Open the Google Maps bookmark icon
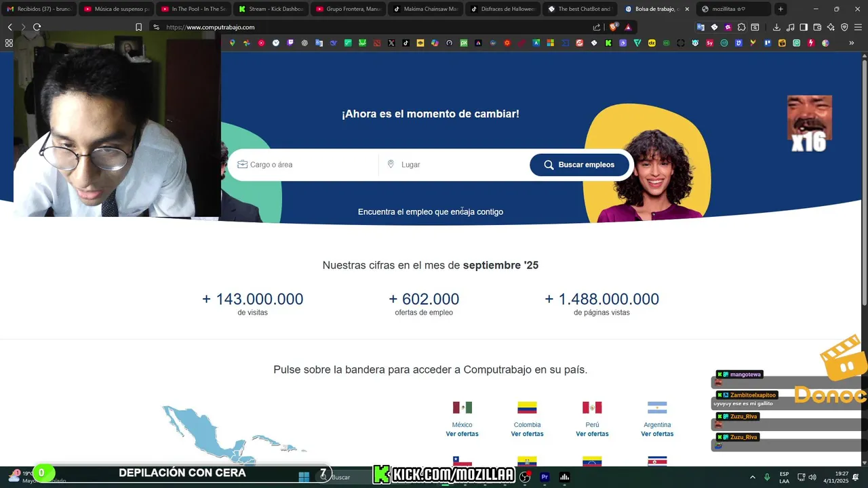This screenshot has height=488, width=868. click(232, 43)
